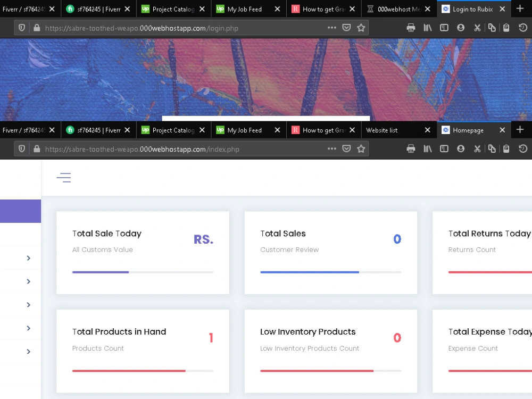Click the Total Expense Today card title
This screenshot has height=399, width=532.
490,332
